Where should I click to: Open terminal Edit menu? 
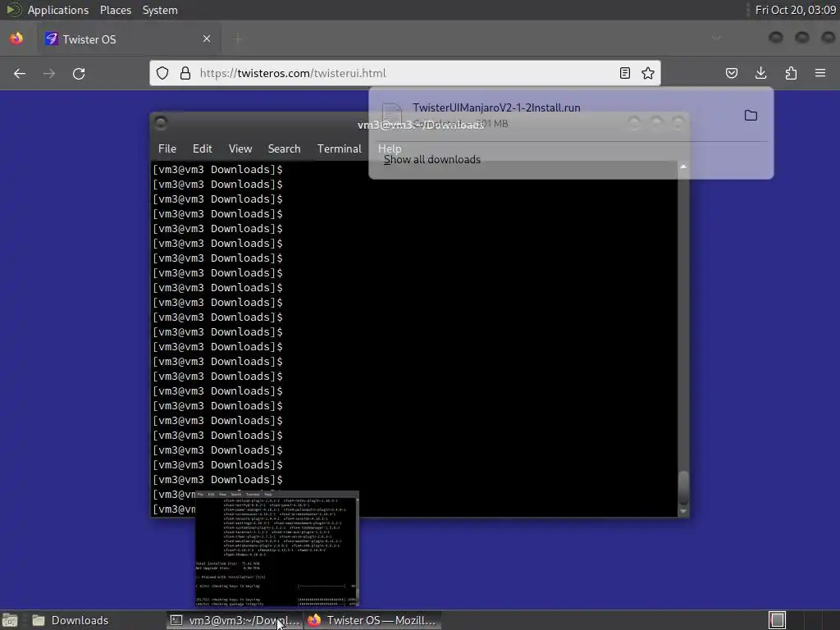[x=202, y=149]
